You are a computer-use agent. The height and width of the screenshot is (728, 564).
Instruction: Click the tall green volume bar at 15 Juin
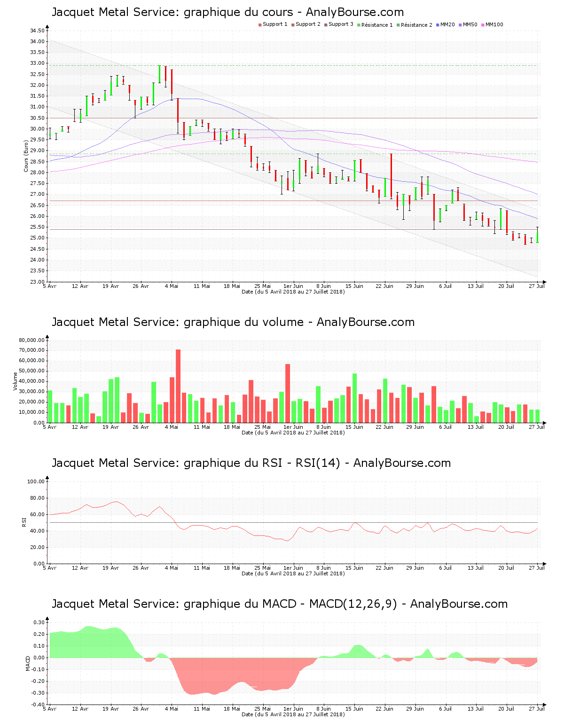(x=354, y=398)
